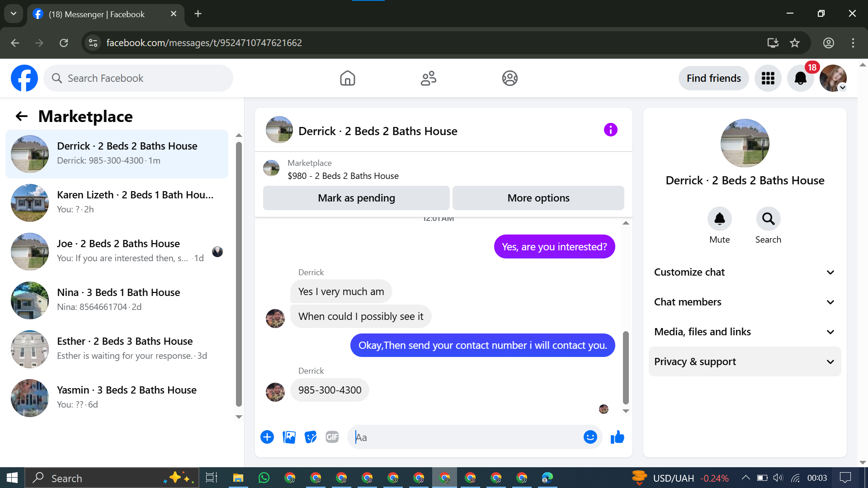868x488 pixels.
Task: Open Task View on the taskbar
Action: (x=212, y=478)
